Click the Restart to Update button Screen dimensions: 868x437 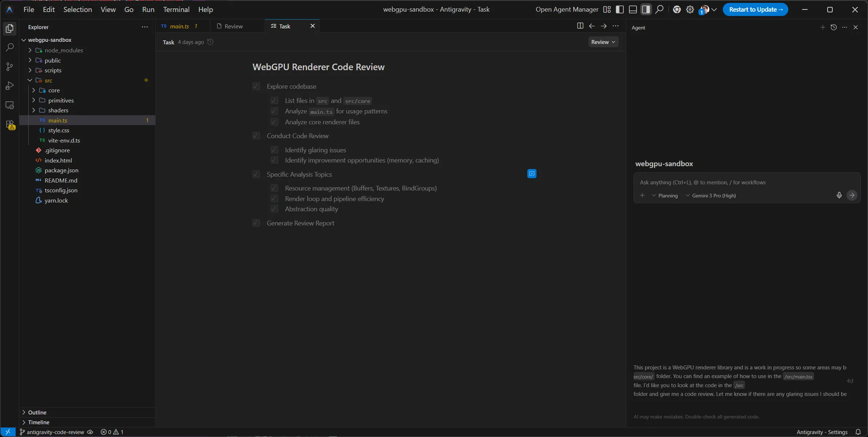pos(756,9)
